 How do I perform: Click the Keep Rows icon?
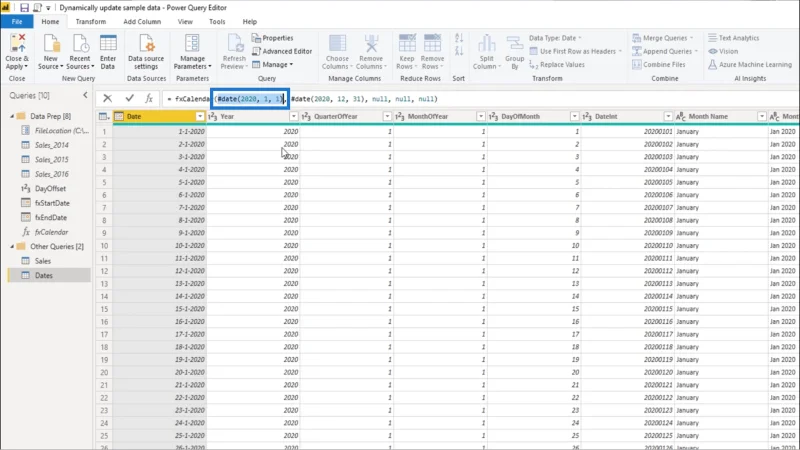(407, 43)
